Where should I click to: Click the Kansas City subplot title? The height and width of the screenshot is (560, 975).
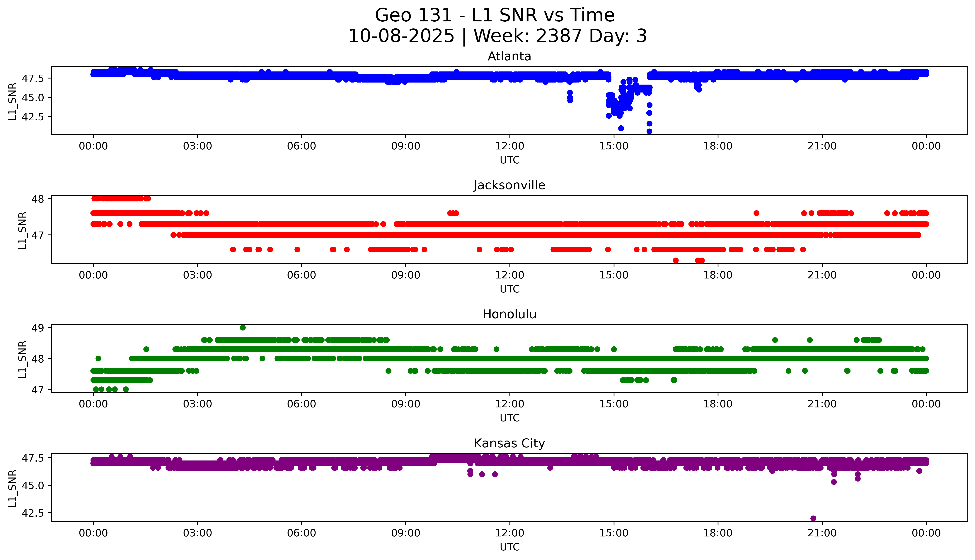point(509,443)
